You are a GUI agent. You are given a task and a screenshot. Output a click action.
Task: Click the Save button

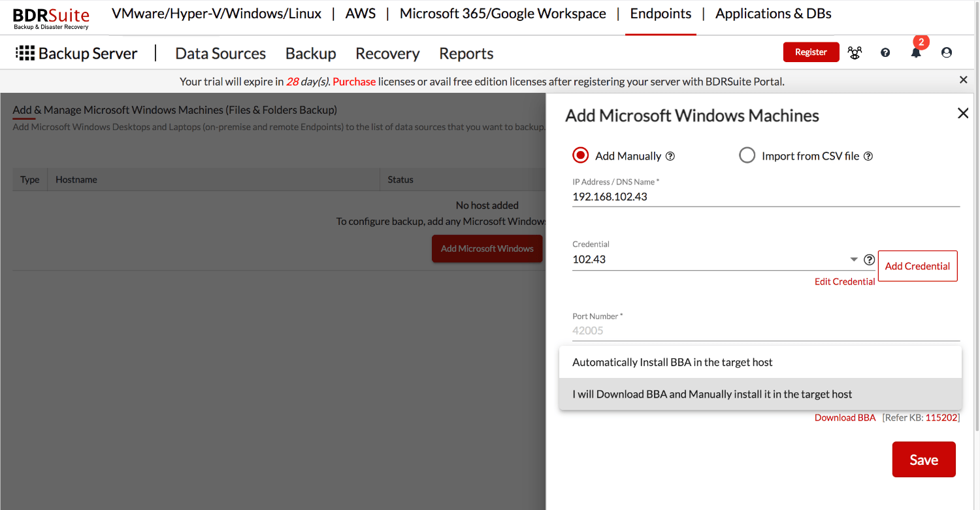[x=924, y=460]
